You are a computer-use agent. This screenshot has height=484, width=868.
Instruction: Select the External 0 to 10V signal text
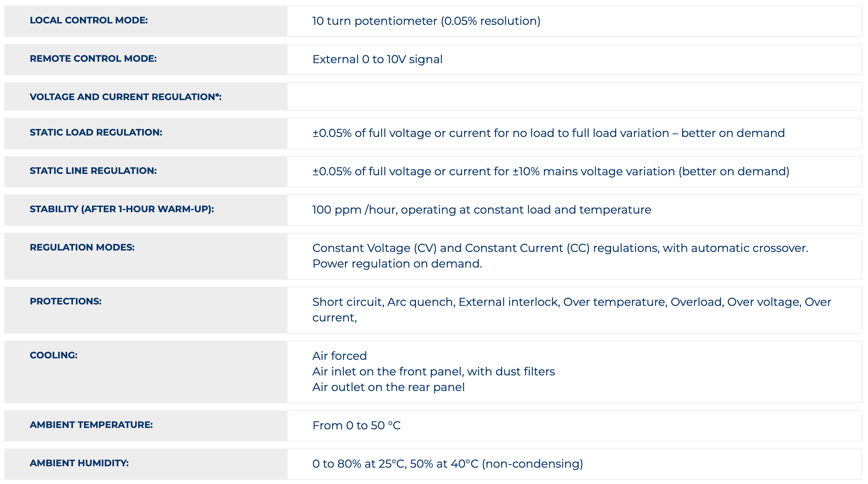[377, 60]
